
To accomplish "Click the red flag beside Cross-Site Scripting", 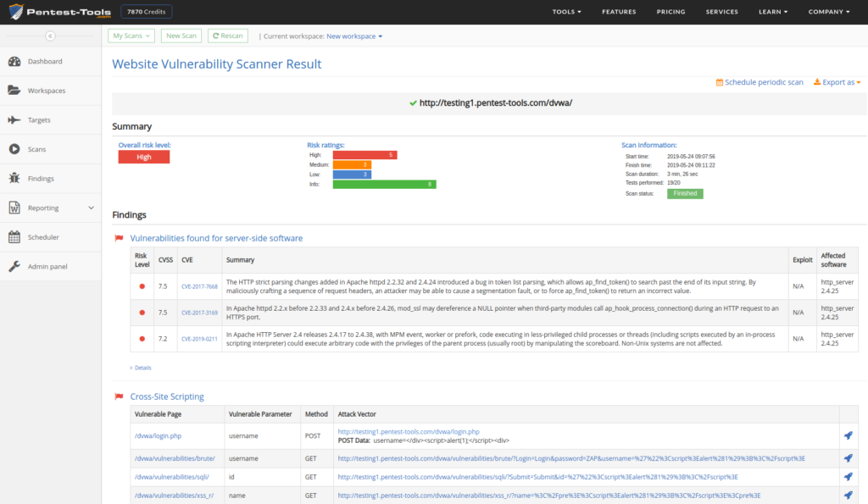I will coord(118,396).
